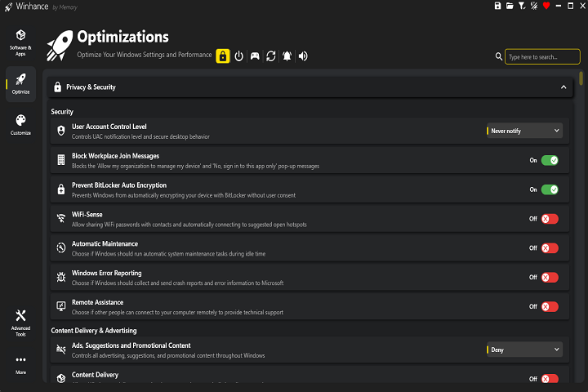
Task: Click the open folder icon in title bar
Action: (x=510, y=6)
